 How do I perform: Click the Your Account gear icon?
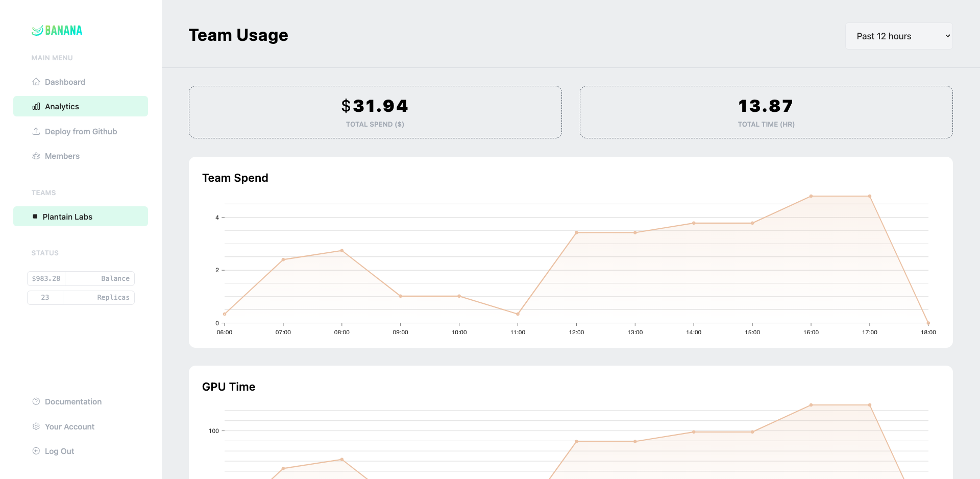(36, 426)
